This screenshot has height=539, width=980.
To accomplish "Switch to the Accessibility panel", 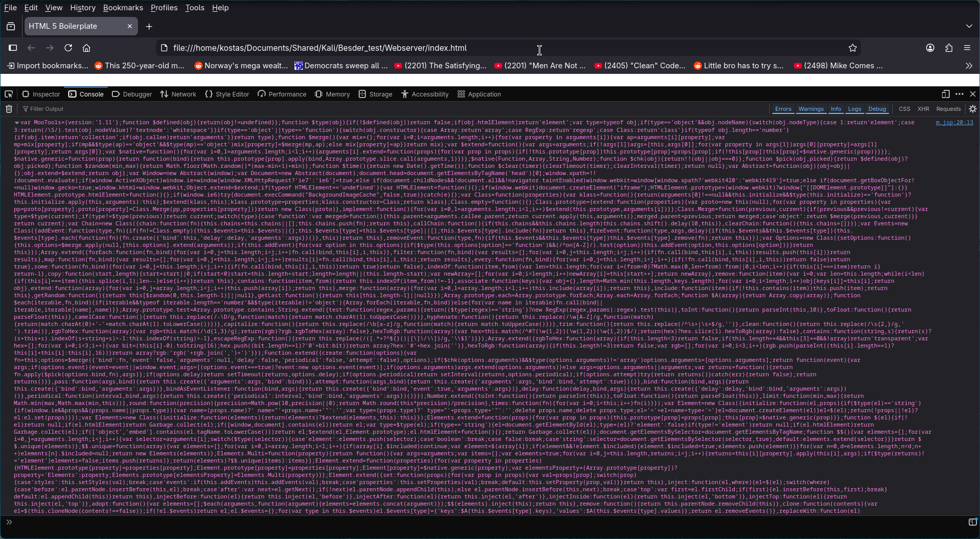I will click(x=425, y=94).
